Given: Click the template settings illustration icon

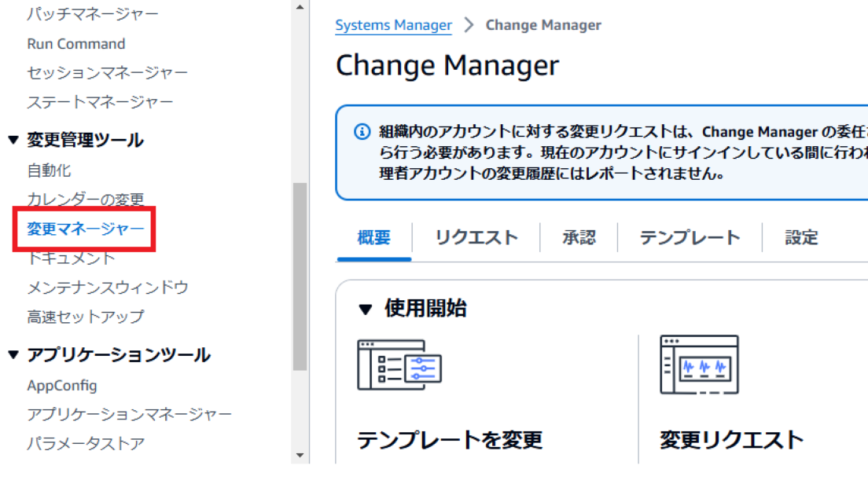Looking at the screenshot, I should (399, 365).
